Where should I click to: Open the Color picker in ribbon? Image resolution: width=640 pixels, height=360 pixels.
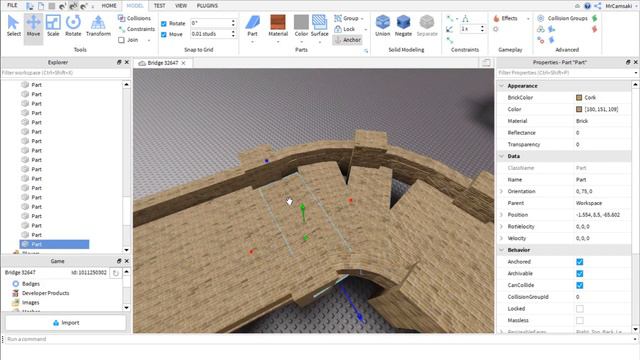[x=301, y=26]
